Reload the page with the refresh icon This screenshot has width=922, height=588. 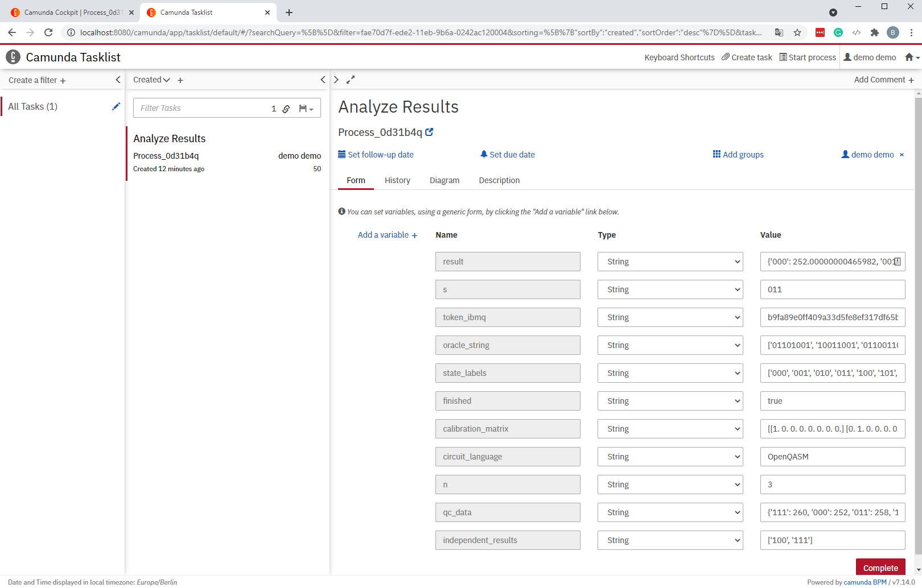click(48, 32)
